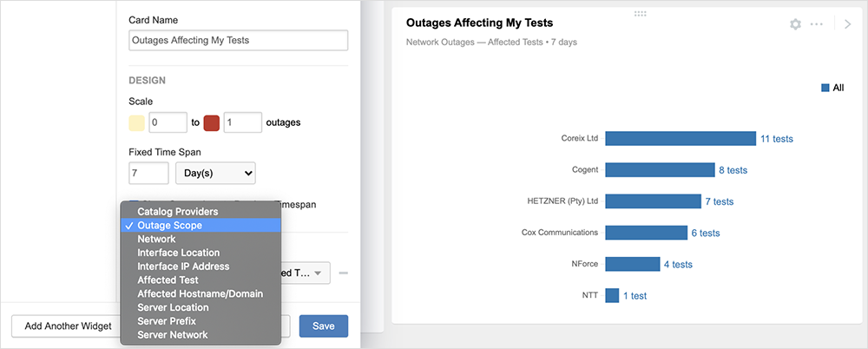
Task: Expand the filter value dropdown arrow
Action: [318, 274]
